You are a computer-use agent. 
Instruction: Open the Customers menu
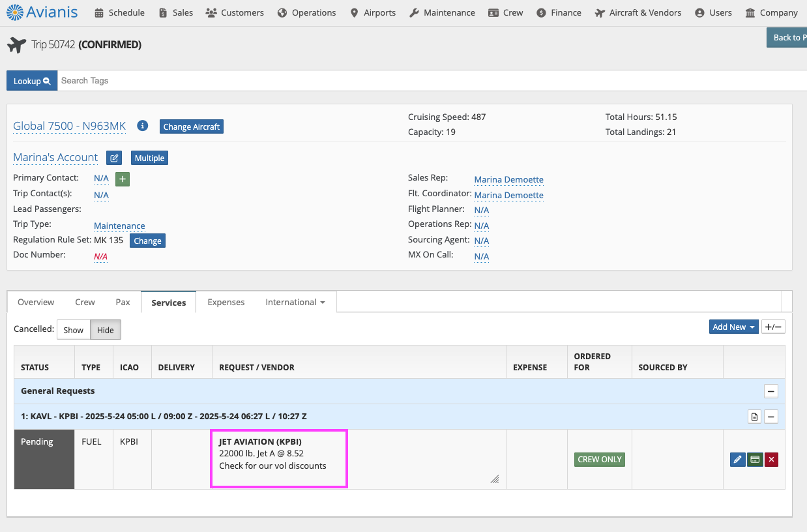[x=235, y=12]
